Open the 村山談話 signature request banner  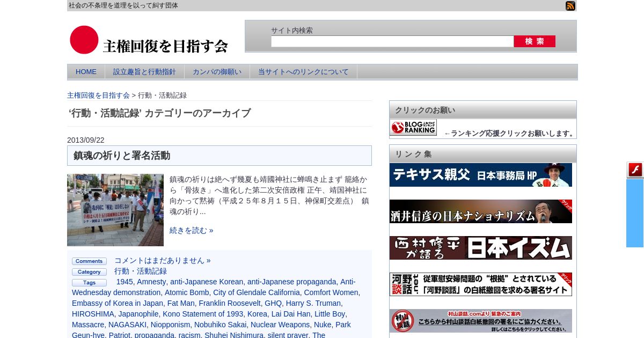point(481,321)
